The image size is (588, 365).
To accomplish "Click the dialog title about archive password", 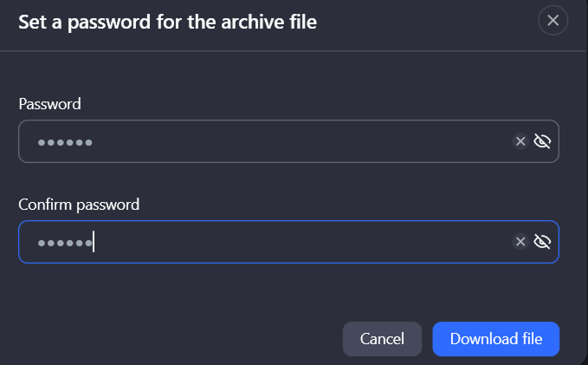I will coord(167,22).
